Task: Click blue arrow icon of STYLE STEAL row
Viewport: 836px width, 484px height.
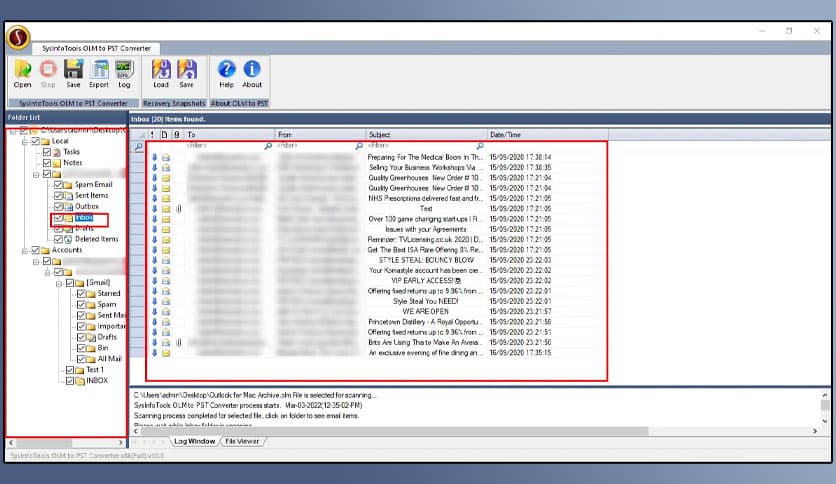Action: pyautogui.click(x=155, y=260)
